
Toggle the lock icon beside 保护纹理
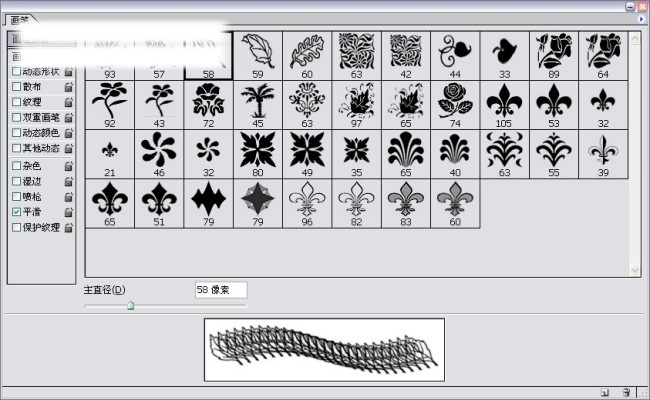coord(69,228)
